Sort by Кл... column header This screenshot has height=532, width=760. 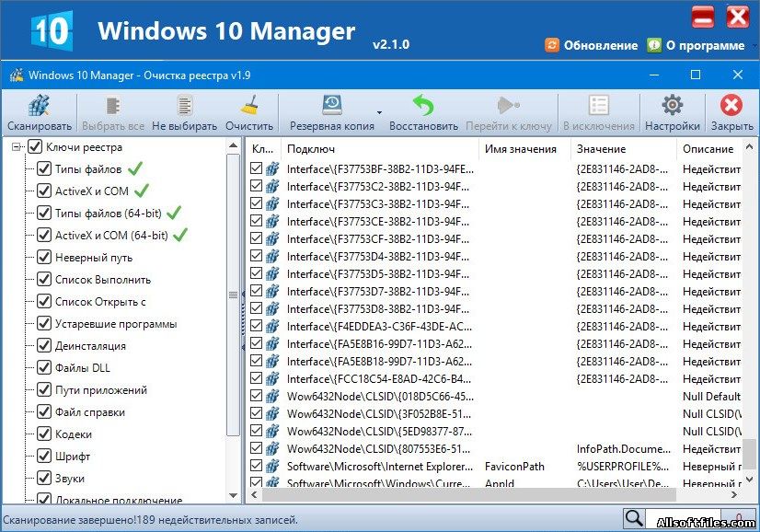pos(265,149)
